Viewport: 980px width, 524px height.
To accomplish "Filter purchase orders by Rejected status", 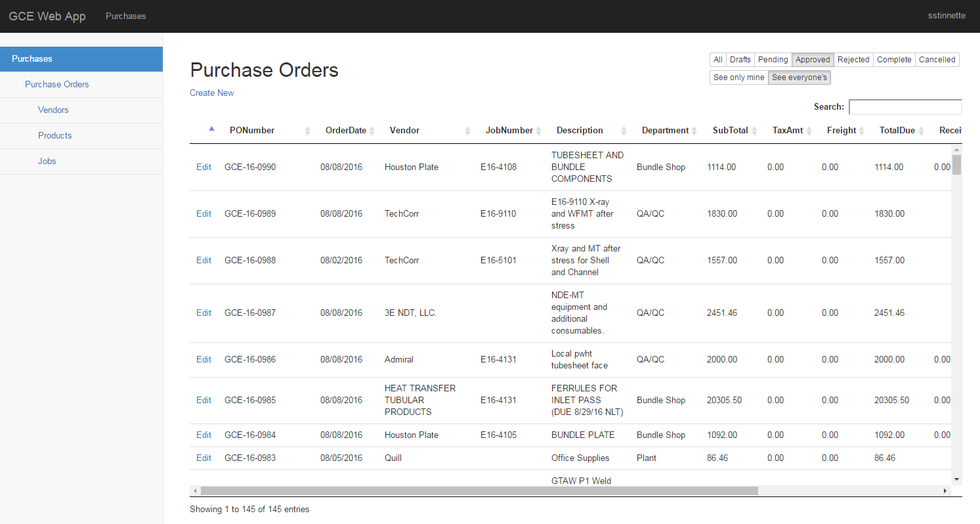I will 853,59.
